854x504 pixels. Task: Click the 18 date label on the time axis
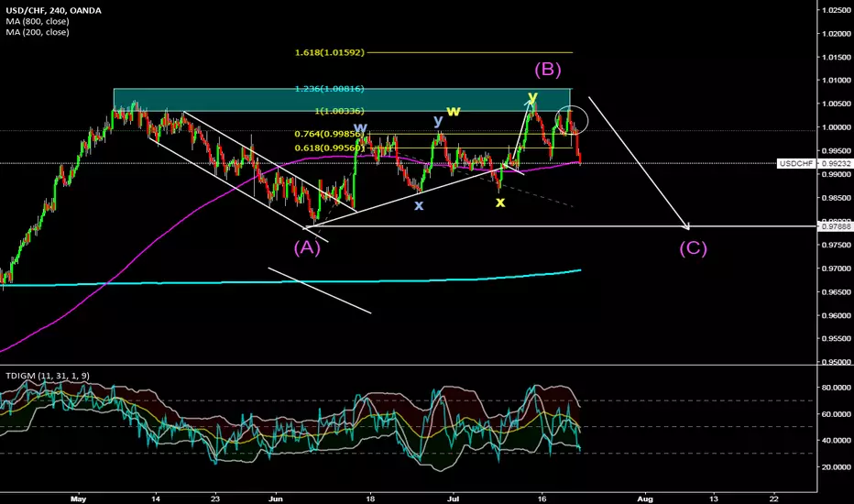point(370,499)
